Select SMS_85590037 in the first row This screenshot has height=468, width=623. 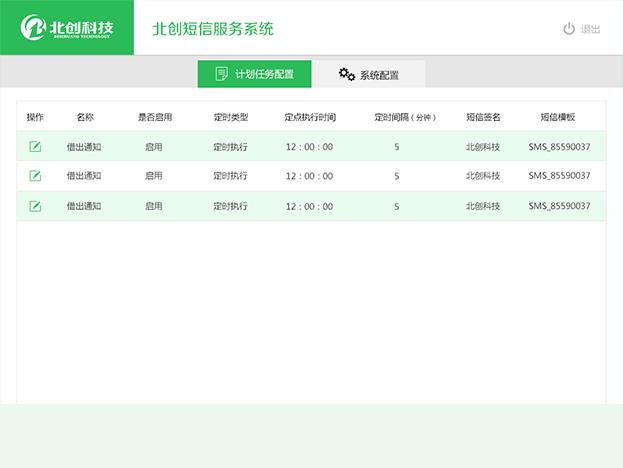[559, 147]
